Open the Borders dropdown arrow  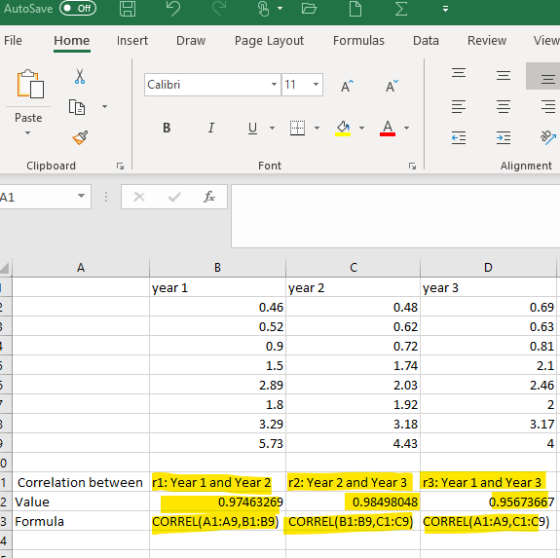tap(317, 128)
